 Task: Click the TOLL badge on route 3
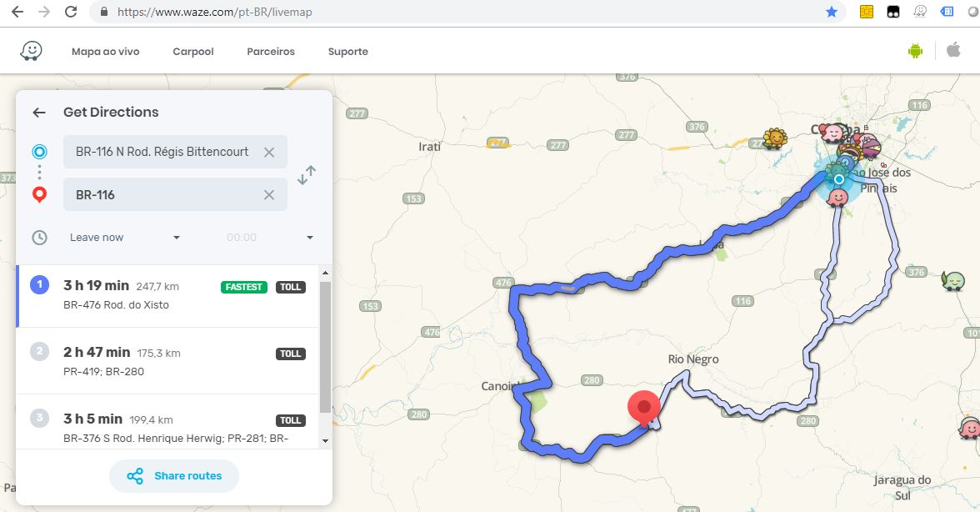coord(291,420)
